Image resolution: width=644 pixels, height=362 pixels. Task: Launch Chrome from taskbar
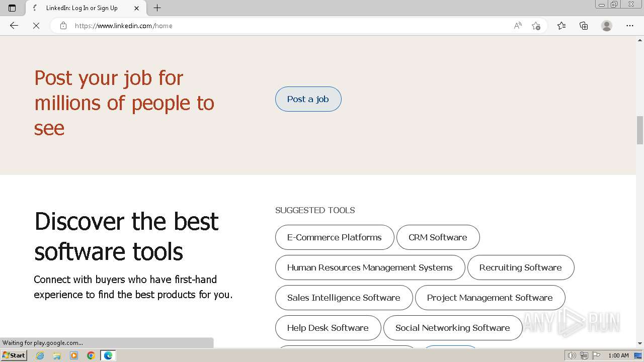tap(91, 355)
